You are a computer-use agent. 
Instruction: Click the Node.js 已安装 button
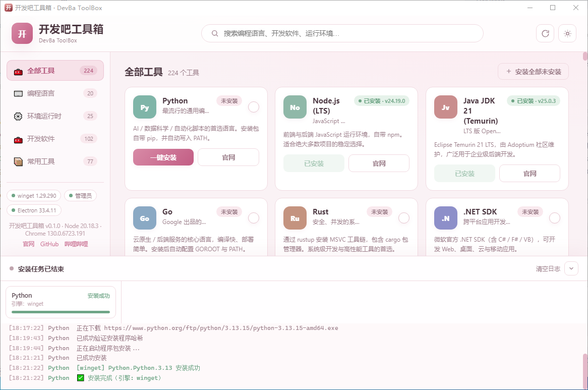click(314, 163)
